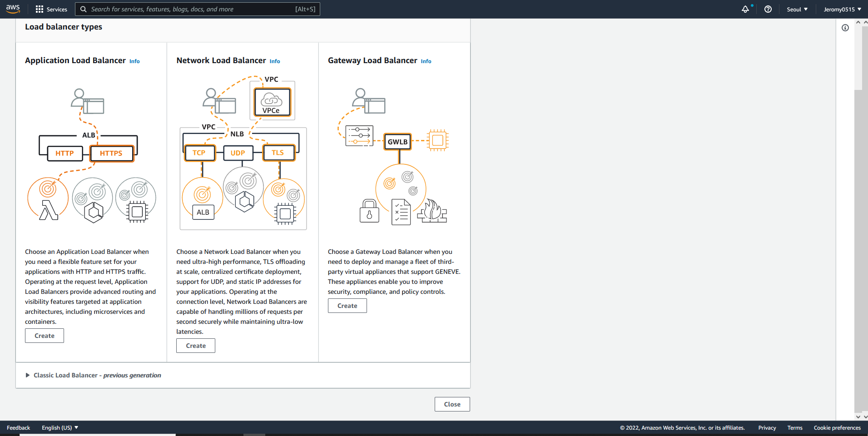Open the info panel icon at right
868x436 pixels.
point(845,28)
